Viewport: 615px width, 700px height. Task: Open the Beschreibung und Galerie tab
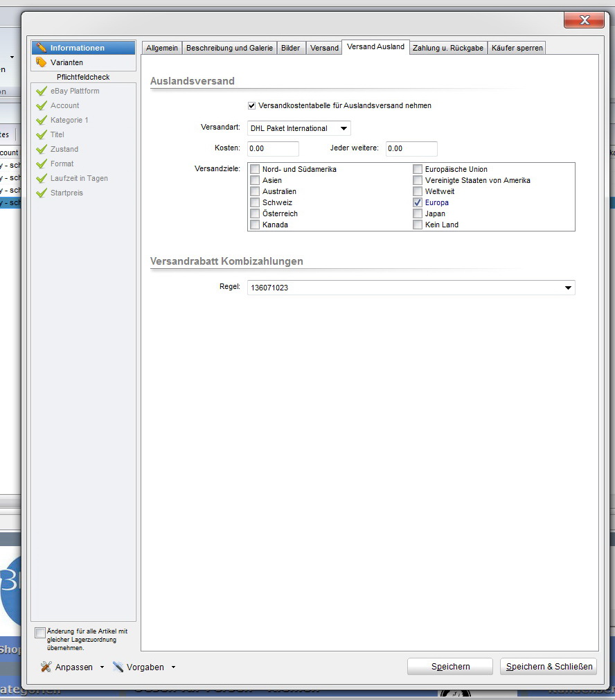[229, 48]
